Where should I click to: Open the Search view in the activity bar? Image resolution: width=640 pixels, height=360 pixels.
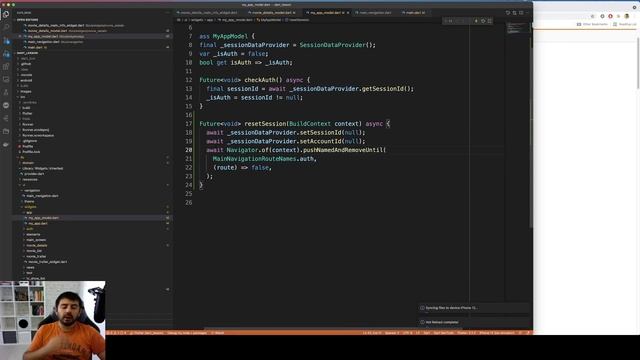coord(6,27)
